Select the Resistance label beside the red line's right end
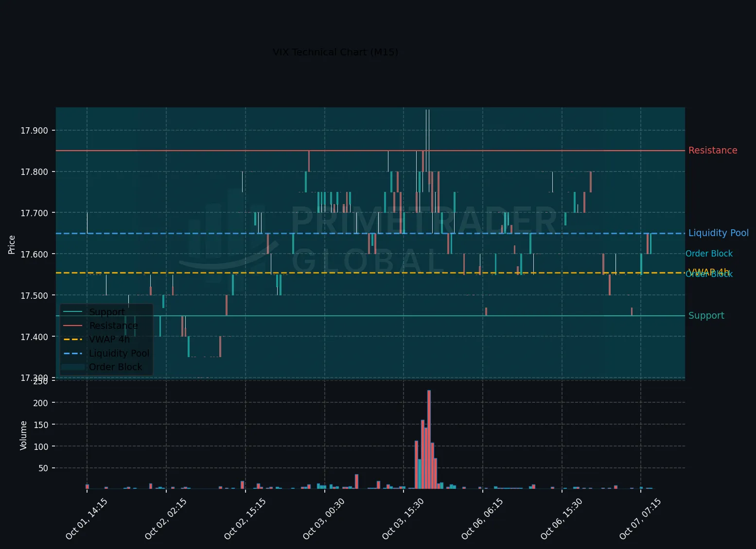Screen dimensions: 756x549 713,151
